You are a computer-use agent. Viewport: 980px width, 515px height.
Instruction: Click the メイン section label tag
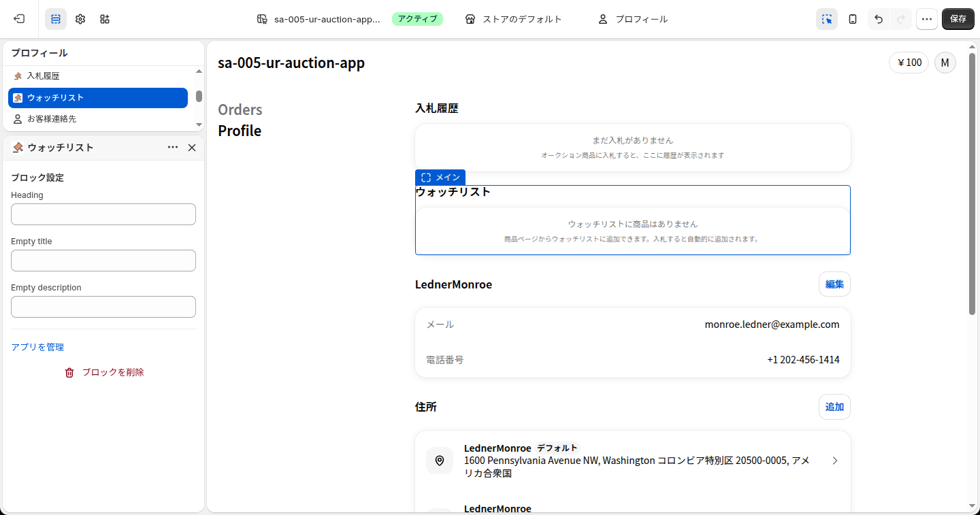click(440, 178)
